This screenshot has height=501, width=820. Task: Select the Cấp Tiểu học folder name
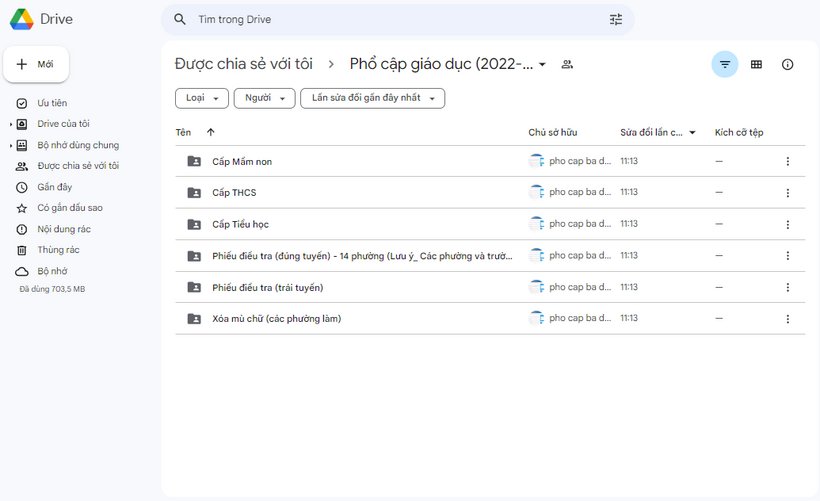point(241,224)
